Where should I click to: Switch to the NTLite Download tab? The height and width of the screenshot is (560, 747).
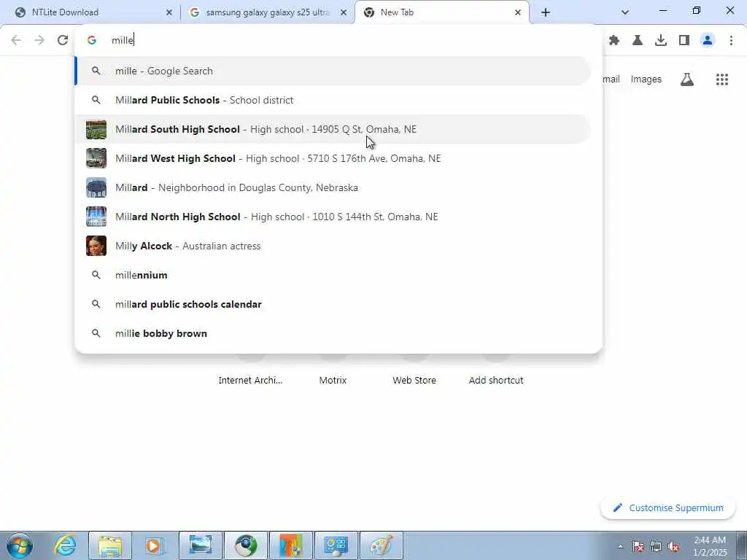click(x=94, y=12)
